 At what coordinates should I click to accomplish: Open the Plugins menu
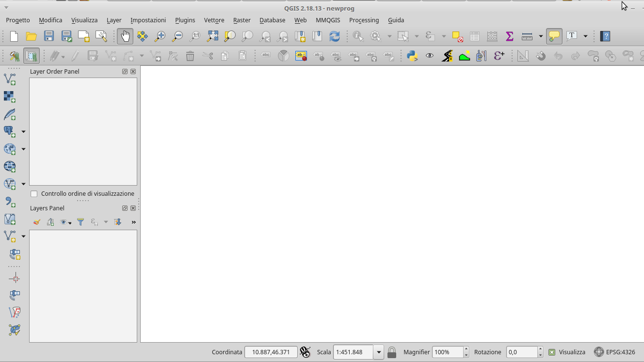click(x=185, y=20)
